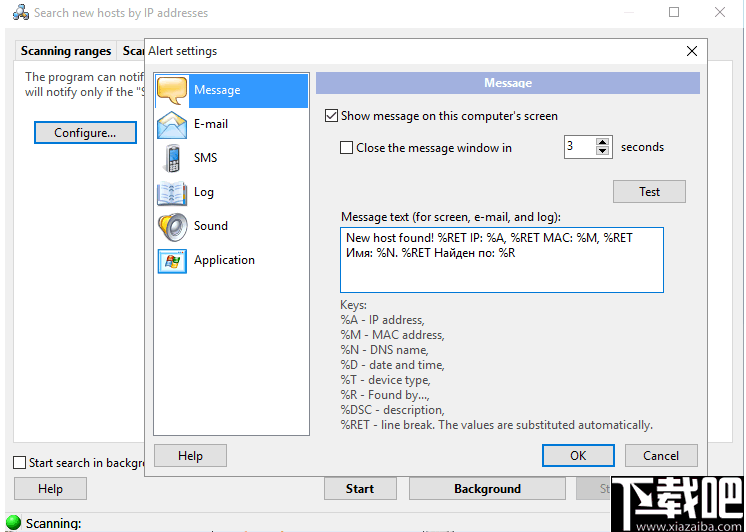This screenshot has height=532, width=746.
Task: Select the SMS list entry label
Action: click(206, 158)
